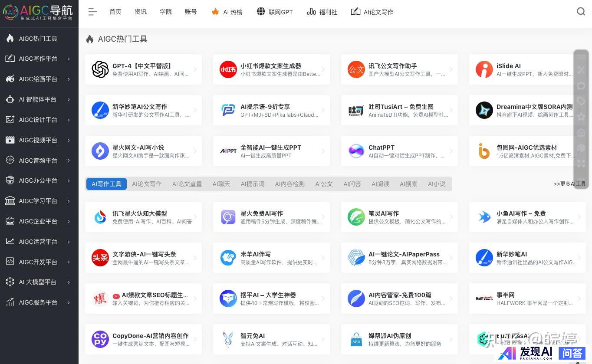The height and width of the screenshot is (364, 592).
Task: Click the 媒帮派 SEO bag icon
Action: pyautogui.click(x=356, y=339)
